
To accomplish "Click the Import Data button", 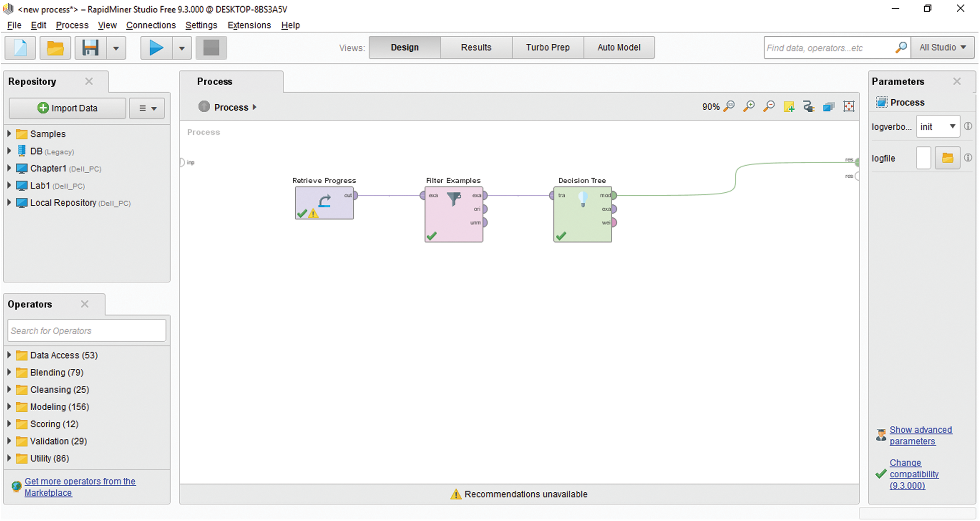I will click(x=67, y=108).
